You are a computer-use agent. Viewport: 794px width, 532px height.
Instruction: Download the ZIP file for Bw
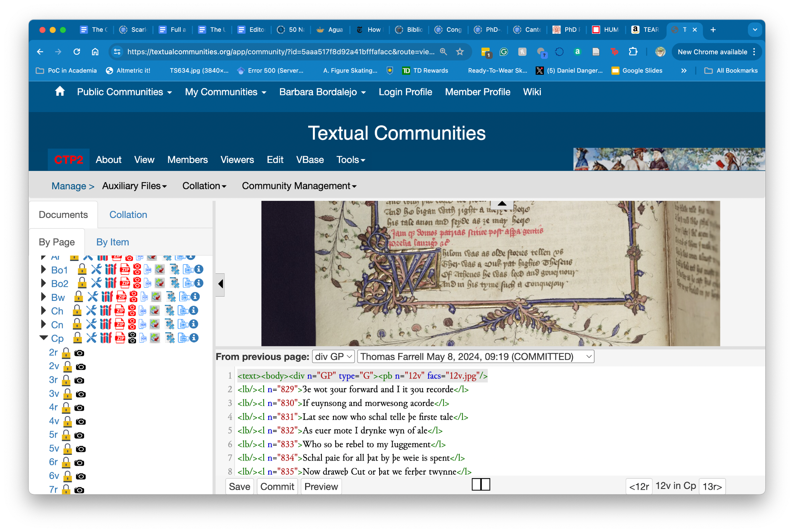click(121, 297)
